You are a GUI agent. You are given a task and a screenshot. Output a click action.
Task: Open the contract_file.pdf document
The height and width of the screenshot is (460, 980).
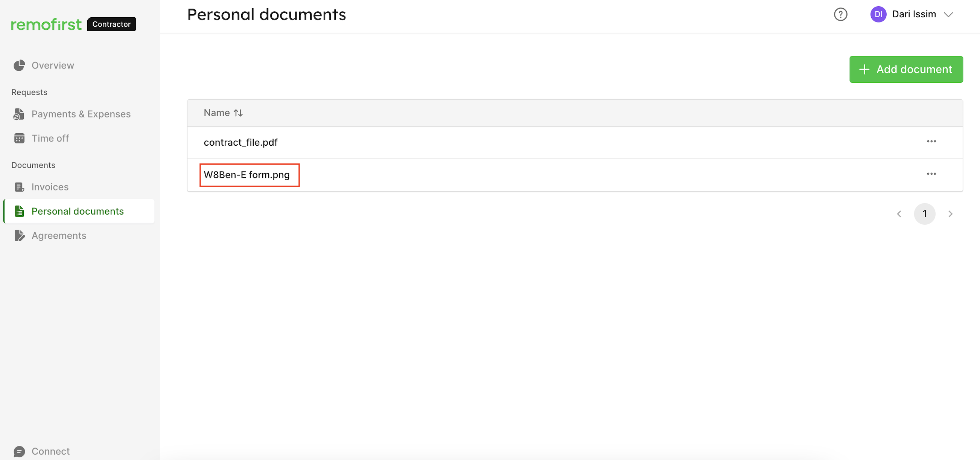click(x=240, y=142)
